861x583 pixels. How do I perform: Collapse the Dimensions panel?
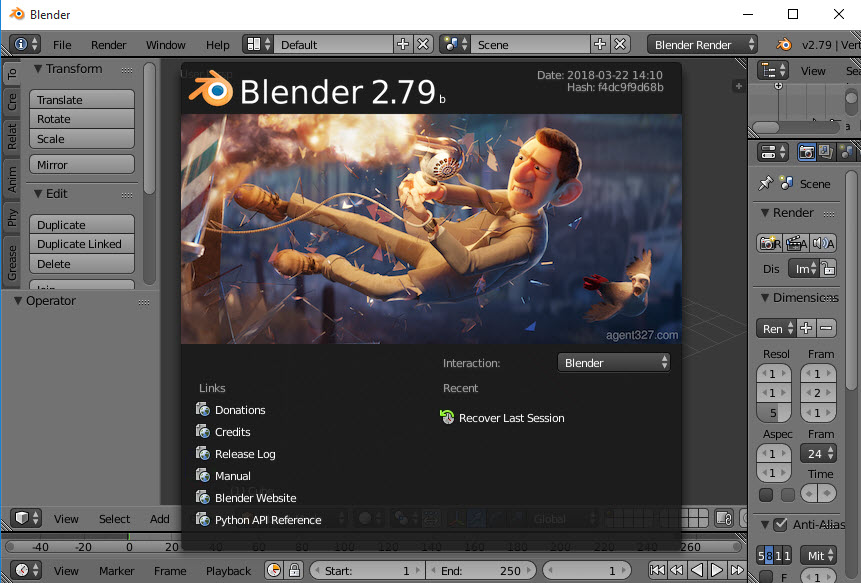[x=764, y=298]
